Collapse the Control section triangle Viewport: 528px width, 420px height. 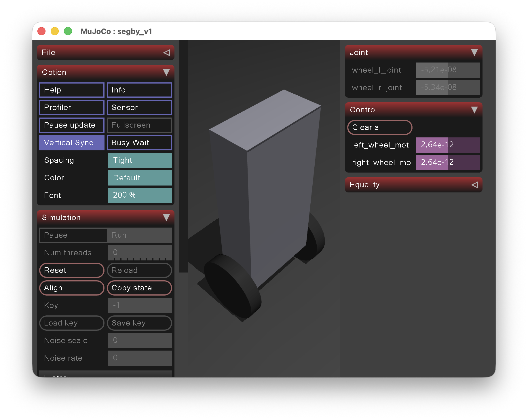[x=474, y=110]
